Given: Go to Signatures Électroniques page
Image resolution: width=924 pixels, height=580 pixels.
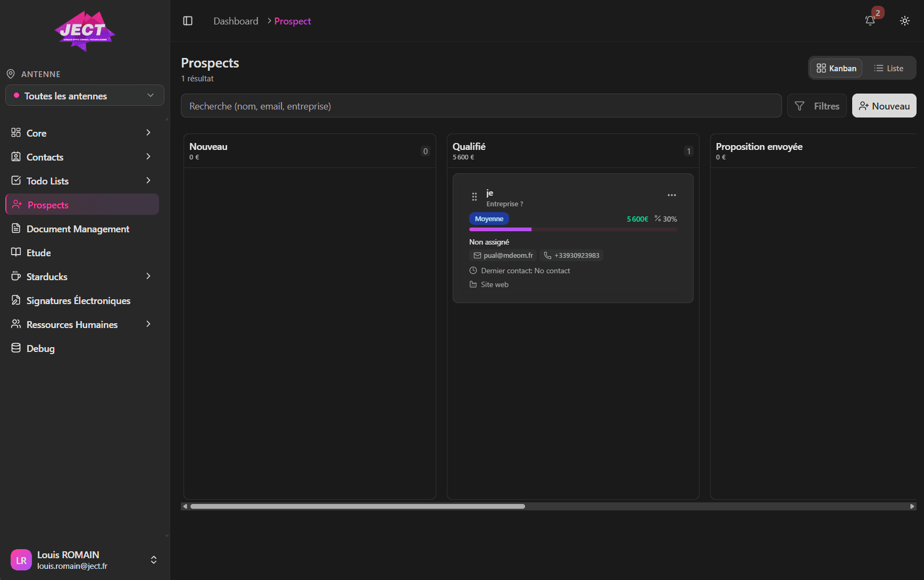Looking at the screenshot, I should point(78,301).
